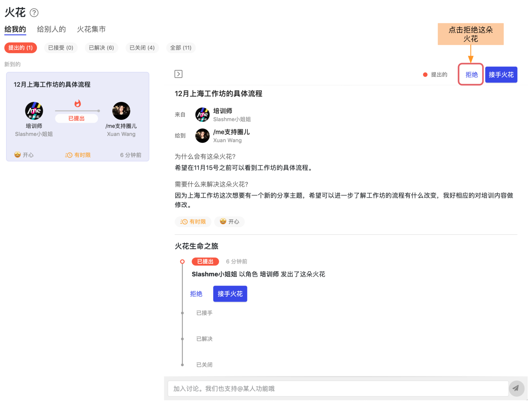Click the 来自 培训师 avatar in details

pyautogui.click(x=202, y=115)
